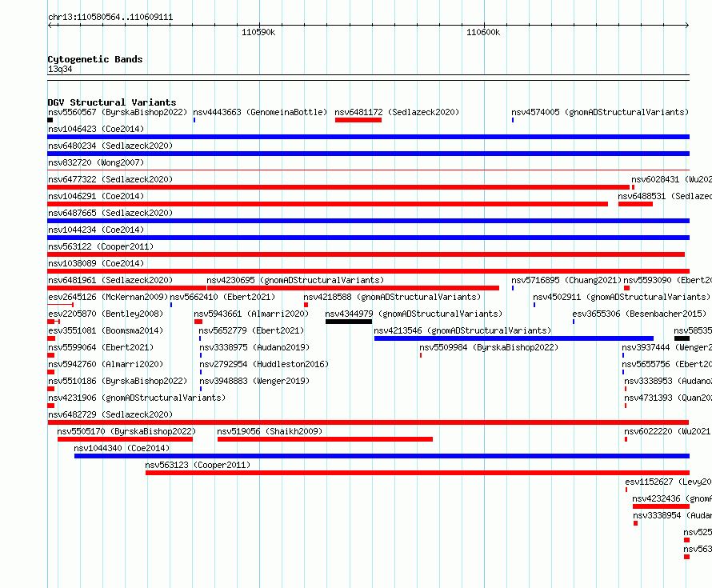Click the nsv1044340 (Coe2014) label
Screen dimensions: 712x588
(x=122, y=448)
